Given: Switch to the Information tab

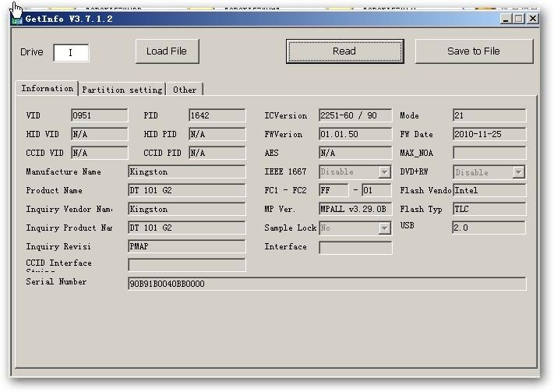Looking at the screenshot, I should [47, 88].
